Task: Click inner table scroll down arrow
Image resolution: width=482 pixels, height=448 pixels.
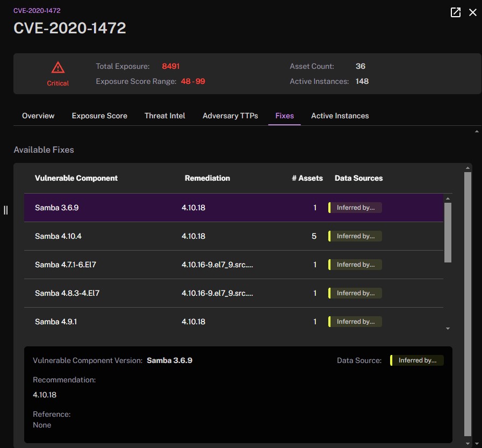Action: 448,329
